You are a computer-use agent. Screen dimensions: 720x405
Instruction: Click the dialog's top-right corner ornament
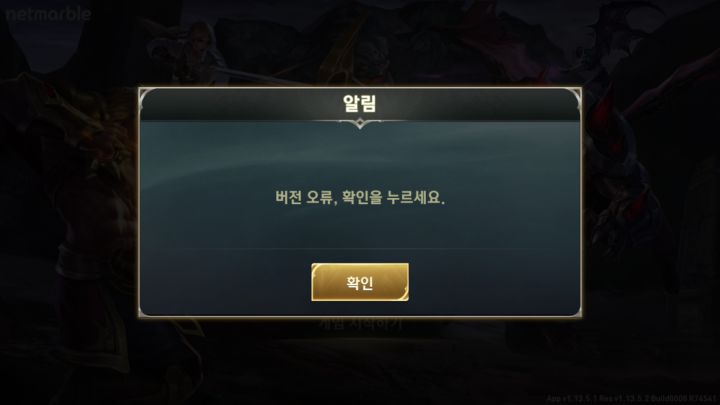tap(574, 96)
